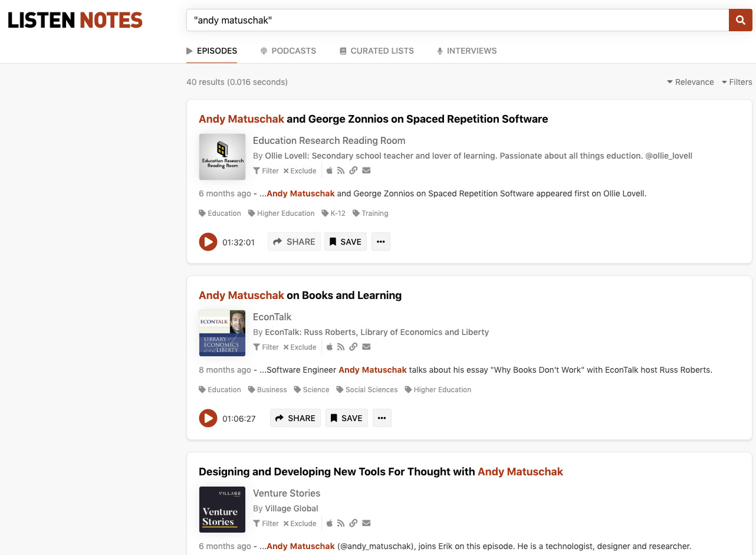756x555 pixels.
Task: Open more options for EconTalk episode
Action: click(382, 418)
